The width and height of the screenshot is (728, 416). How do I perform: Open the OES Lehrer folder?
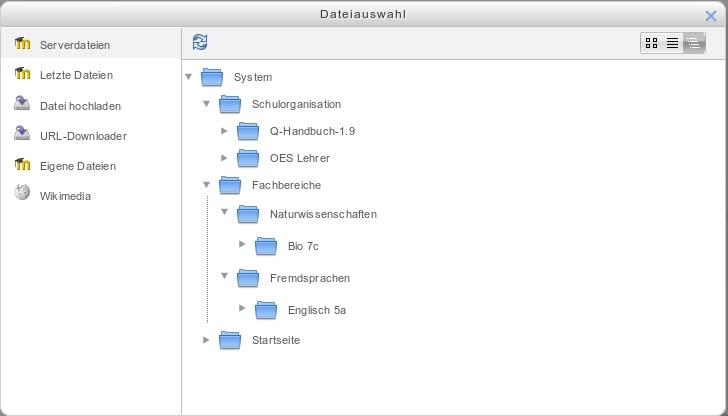(x=299, y=158)
